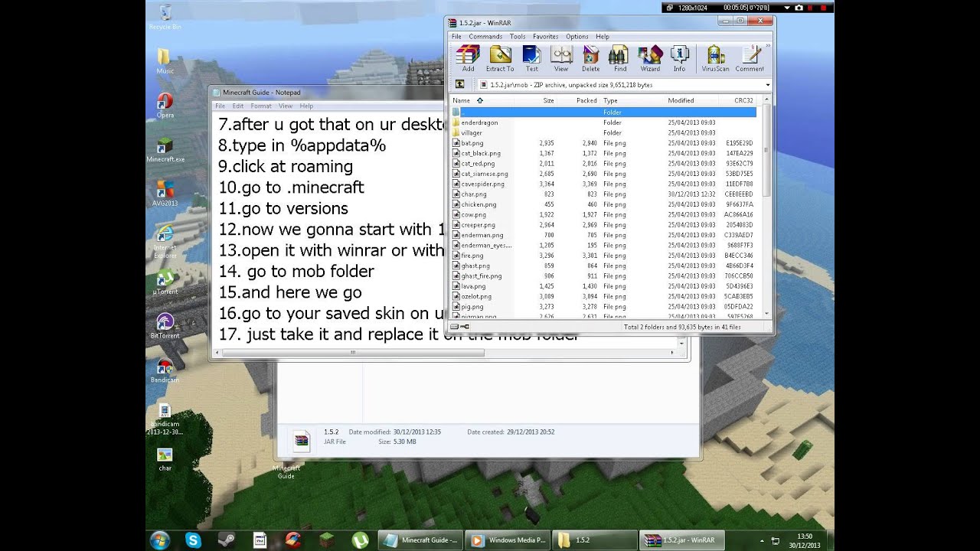Click the Minecraft.exe desktop icon
The image size is (980, 551).
tap(165, 150)
